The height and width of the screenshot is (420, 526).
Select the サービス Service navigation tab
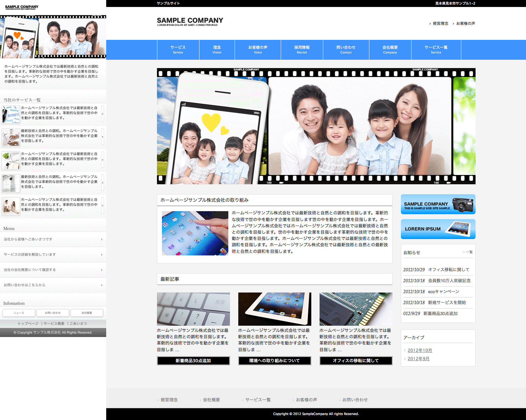(x=178, y=50)
